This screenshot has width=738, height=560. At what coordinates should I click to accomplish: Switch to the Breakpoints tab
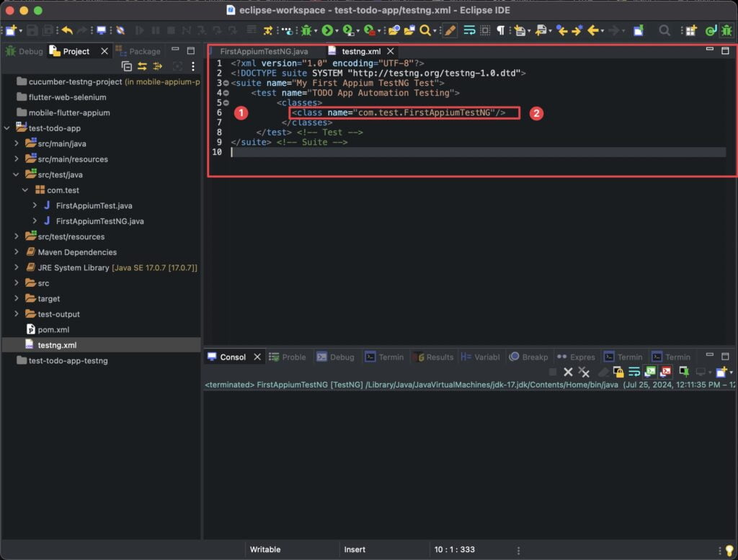coord(529,357)
